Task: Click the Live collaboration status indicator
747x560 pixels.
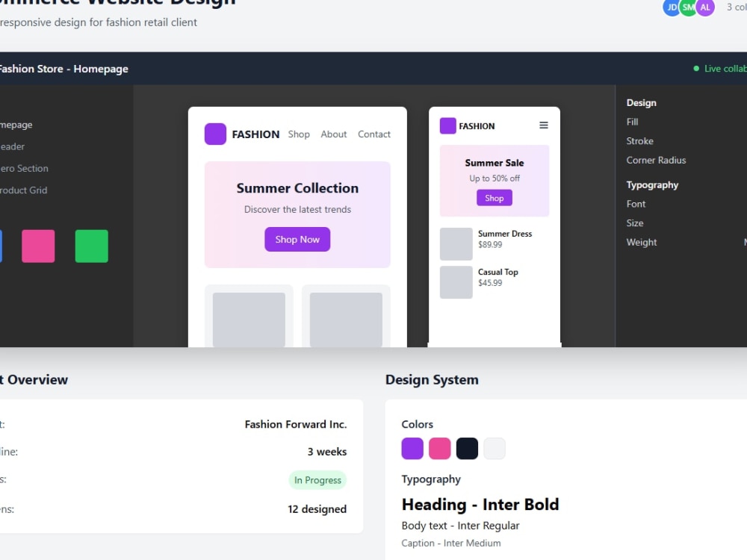Action: point(720,69)
